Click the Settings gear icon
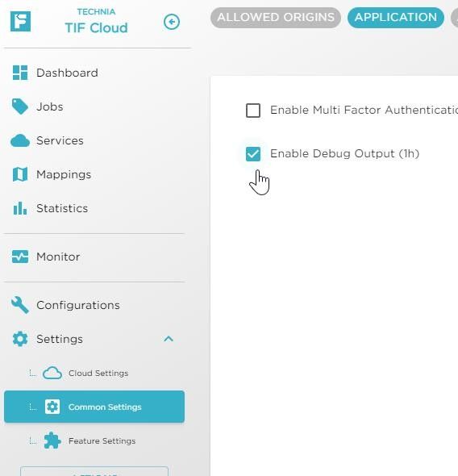This screenshot has width=458, height=476. (20, 339)
